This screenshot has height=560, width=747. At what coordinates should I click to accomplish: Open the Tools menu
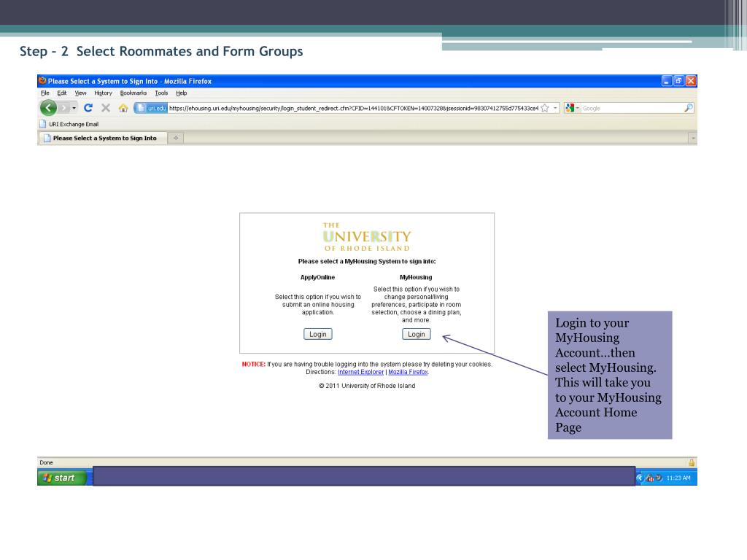161,93
